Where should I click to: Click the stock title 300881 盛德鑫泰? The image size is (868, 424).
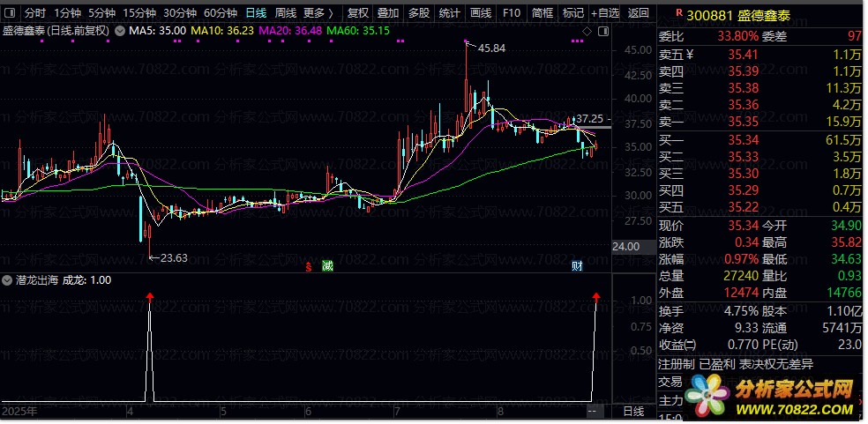(738, 16)
